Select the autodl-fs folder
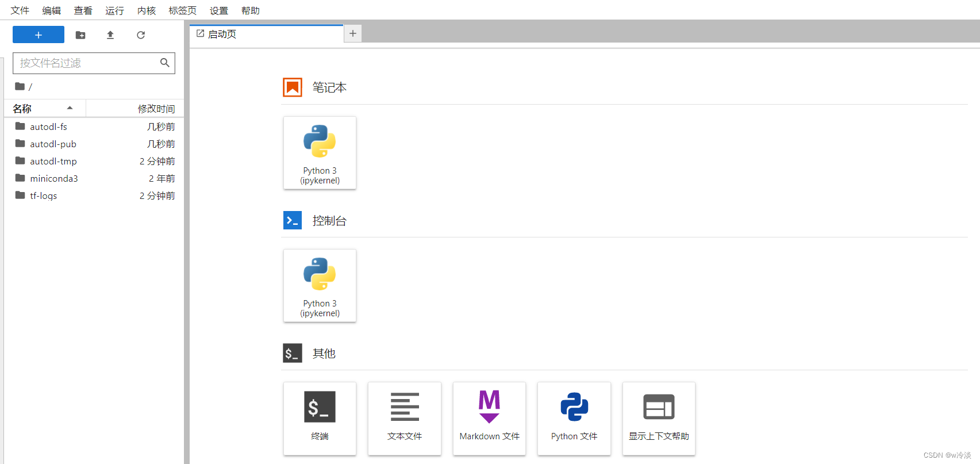 coord(95,126)
